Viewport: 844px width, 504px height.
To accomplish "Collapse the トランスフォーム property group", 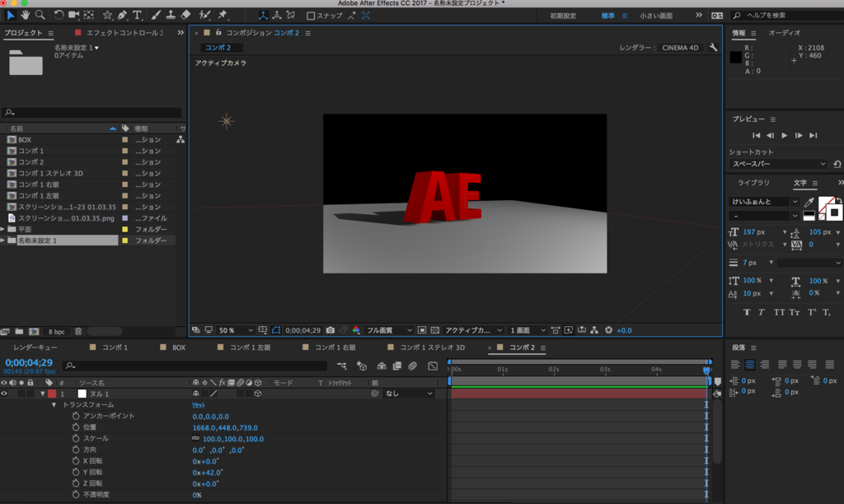I will coord(54,405).
